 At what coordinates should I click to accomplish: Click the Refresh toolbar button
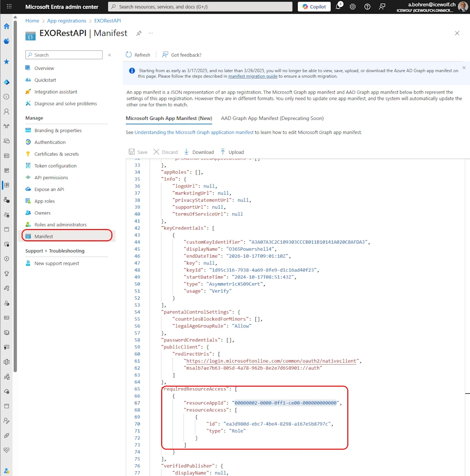coord(138,55)
